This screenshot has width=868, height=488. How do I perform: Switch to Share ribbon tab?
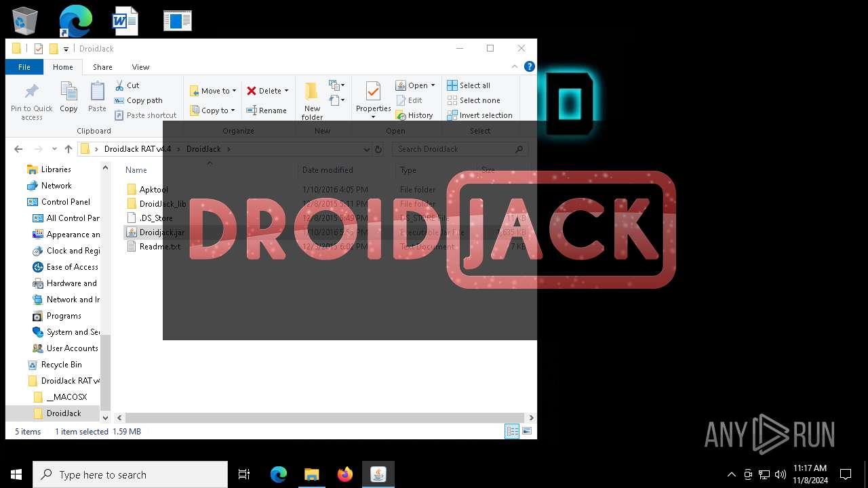tap(102, 67)
